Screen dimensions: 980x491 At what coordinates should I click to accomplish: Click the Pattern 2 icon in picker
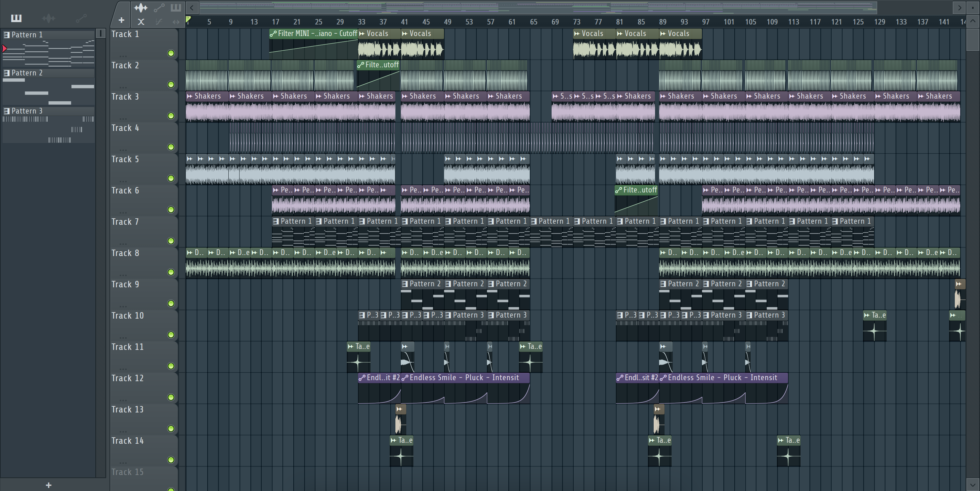click(x=6, y=73)
